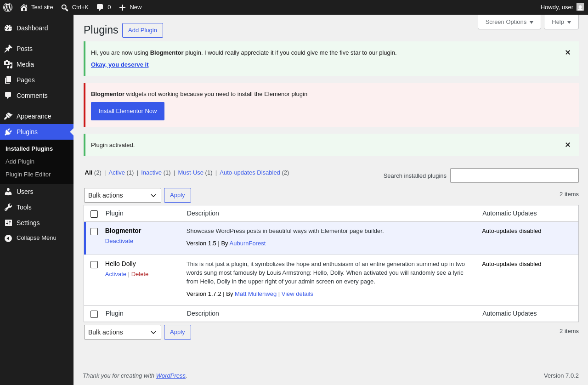The image size is (588, 385).
Task: Open the top Bulk actions dropdown
Action: (123, 195)
